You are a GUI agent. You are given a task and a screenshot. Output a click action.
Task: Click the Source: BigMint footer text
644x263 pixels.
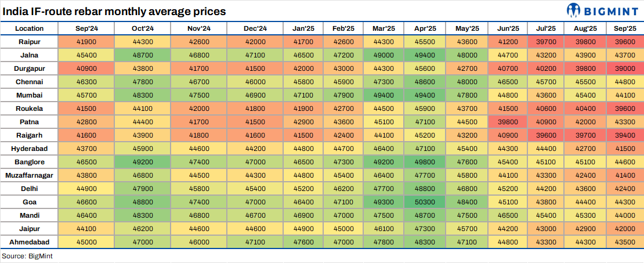click(27, 255)
